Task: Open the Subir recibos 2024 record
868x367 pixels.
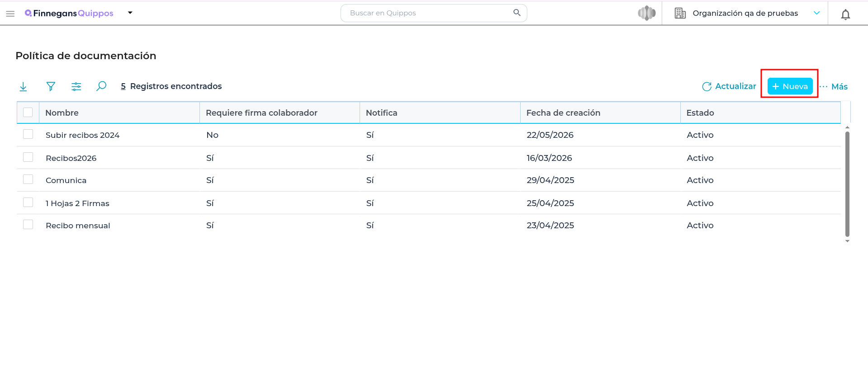Action: tap(82, 135)
